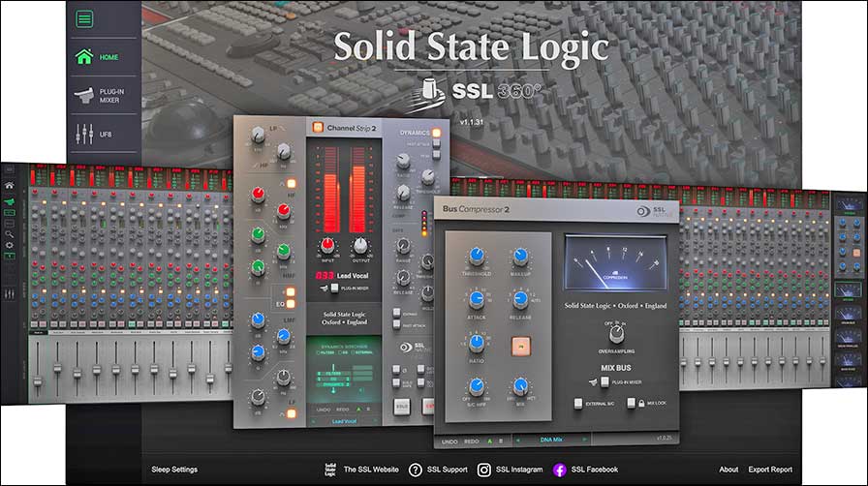
Task: Click the Bus Compressor THRESHOLD knob
Action: [x=477, y=256]
